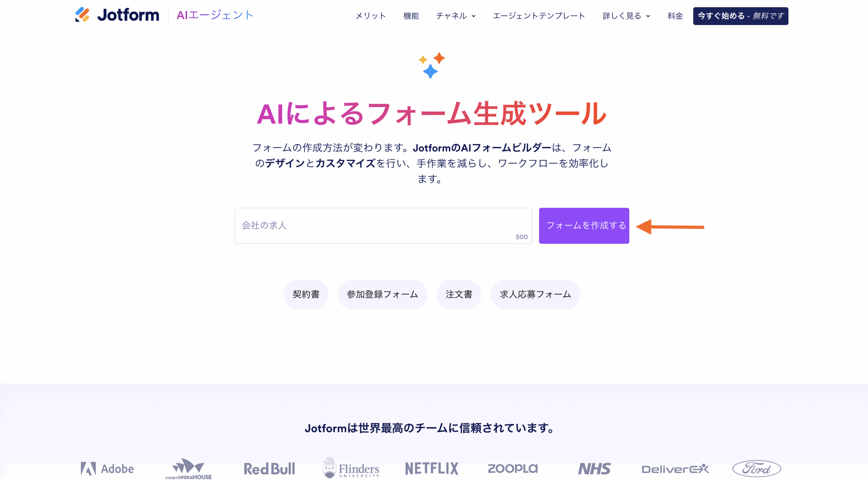
Task: Click the Ford oval logo
Action: click(x=756, y=469)
